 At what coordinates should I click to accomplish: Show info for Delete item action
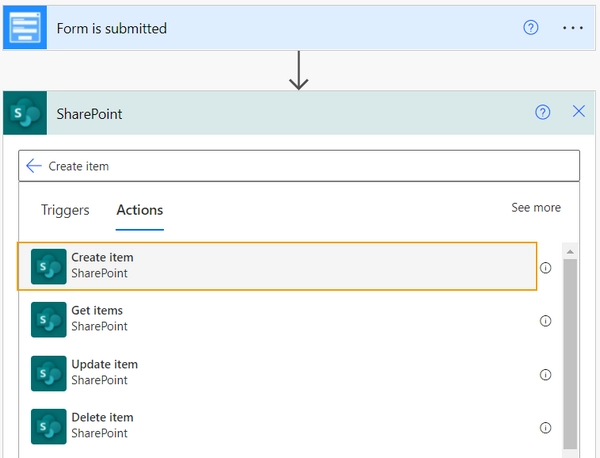pos(545,427)
